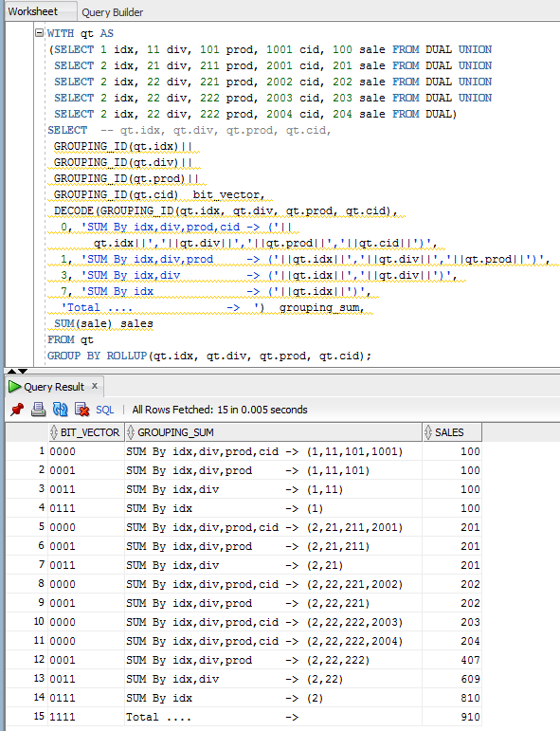
Task: Click the 'All Rows Fetched: 15' status text
Action: click(x=220, y=410)
